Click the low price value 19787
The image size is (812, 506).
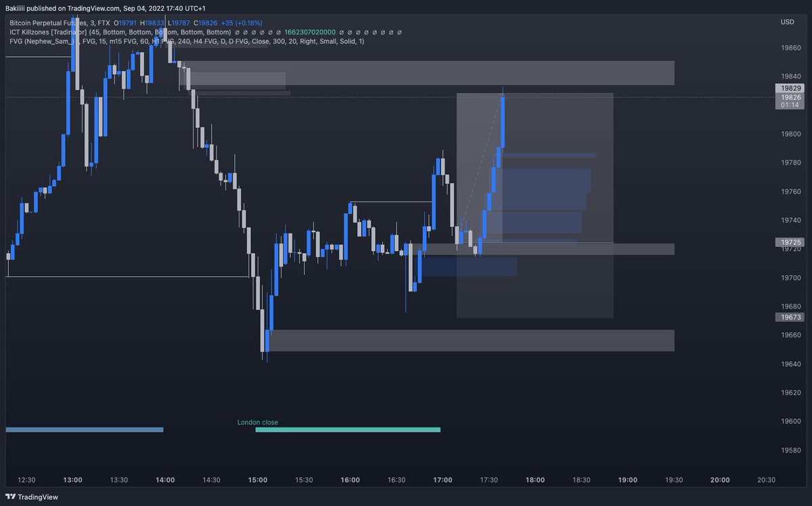click(x=179, y=22)
